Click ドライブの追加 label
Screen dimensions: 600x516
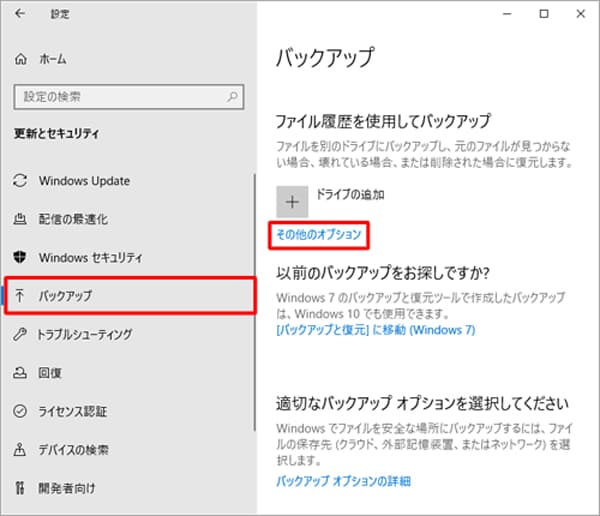point(350,194)
